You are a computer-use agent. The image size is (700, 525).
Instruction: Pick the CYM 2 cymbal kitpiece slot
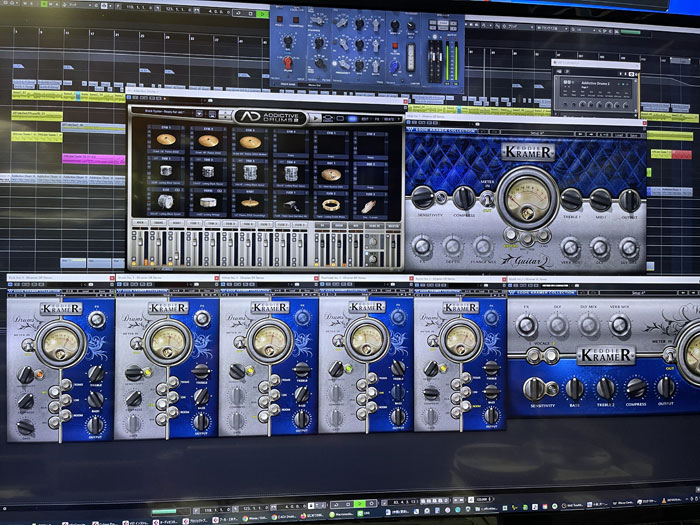pos(208,141)
